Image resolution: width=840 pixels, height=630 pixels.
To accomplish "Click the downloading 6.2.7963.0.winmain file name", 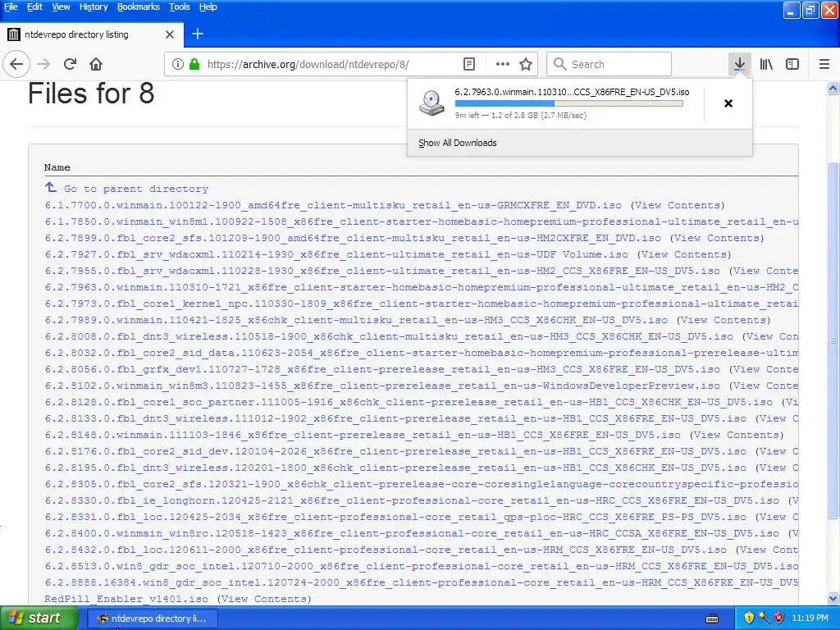I will tap(572, 92).
